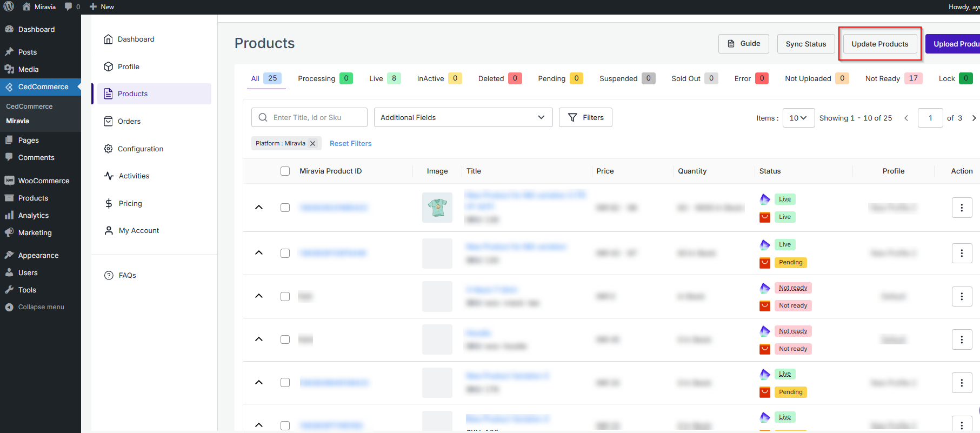
Task: Collapse the third product row chevron
Action: 259,296
